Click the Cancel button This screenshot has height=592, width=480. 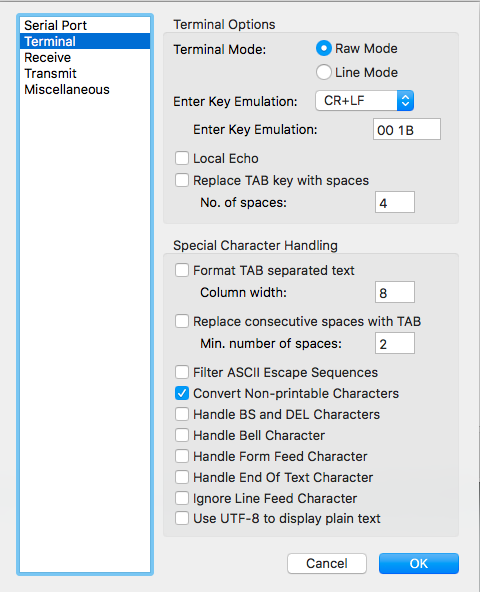[327, 563]
